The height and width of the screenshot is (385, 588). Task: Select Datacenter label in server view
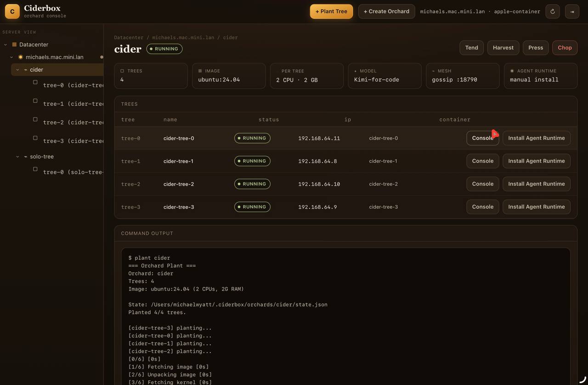pos(34,45)
